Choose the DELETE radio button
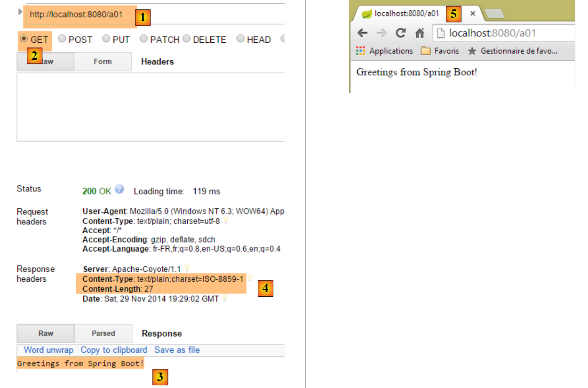Image resolution: width=588 pixels, height=388 pixels. pyautogui.click(x=186, y=39)
